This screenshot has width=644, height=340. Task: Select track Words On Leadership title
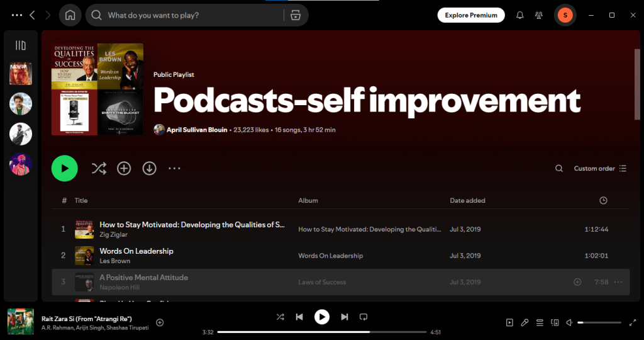136,251
